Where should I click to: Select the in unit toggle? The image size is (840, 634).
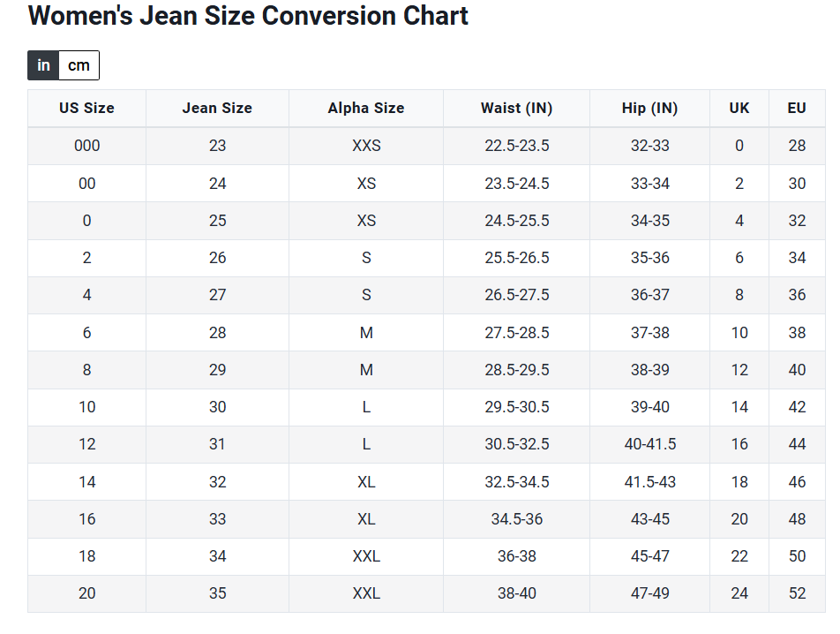pos(43,65)
